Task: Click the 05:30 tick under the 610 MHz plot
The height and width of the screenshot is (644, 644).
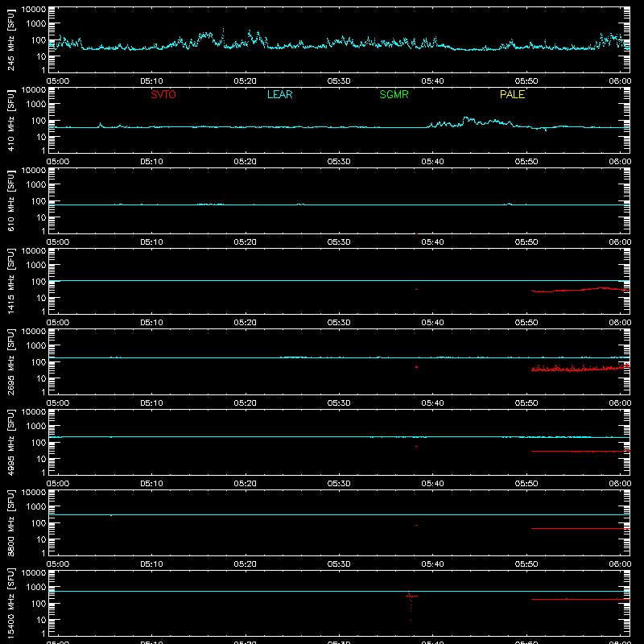Action: click(339, 242)
